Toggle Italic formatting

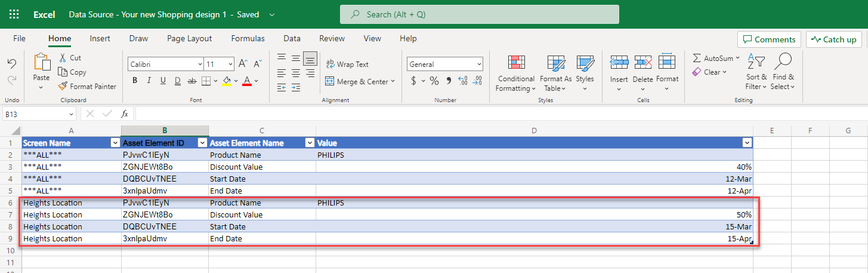click(149, 81)
